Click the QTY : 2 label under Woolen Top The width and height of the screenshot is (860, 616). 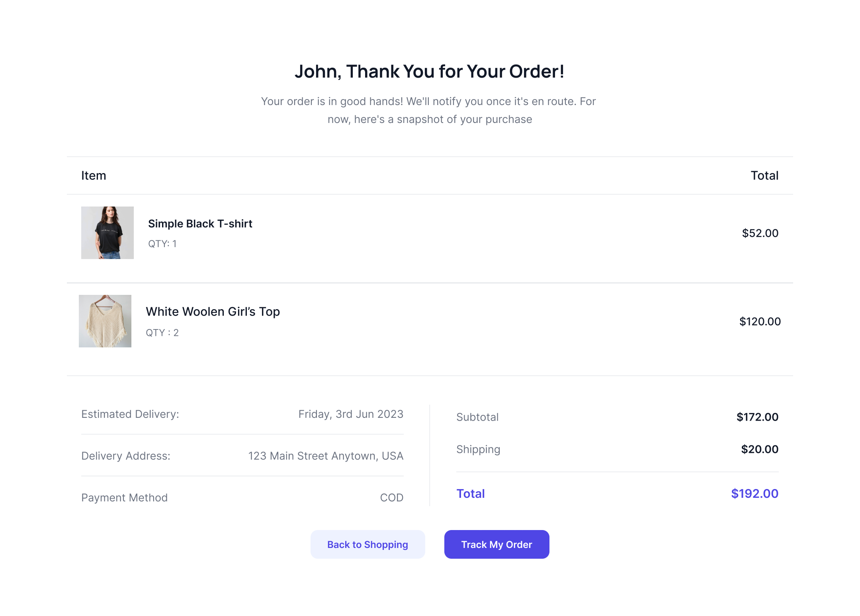pyautogui.click(x=162, y=333)
